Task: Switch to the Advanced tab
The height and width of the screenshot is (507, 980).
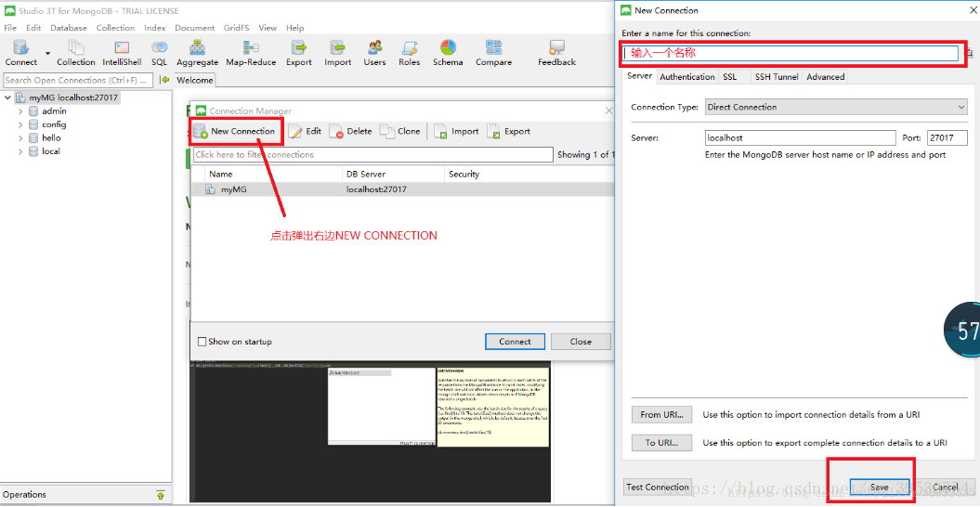Action: 825,77
